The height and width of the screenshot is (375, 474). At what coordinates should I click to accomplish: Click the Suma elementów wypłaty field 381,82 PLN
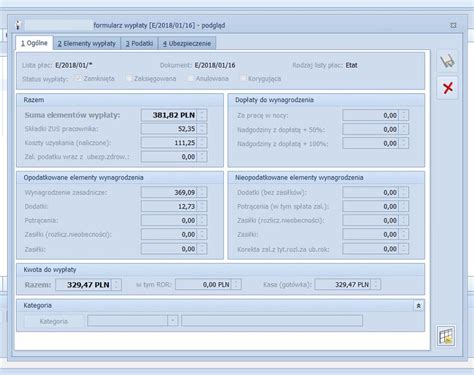[169, 115]
